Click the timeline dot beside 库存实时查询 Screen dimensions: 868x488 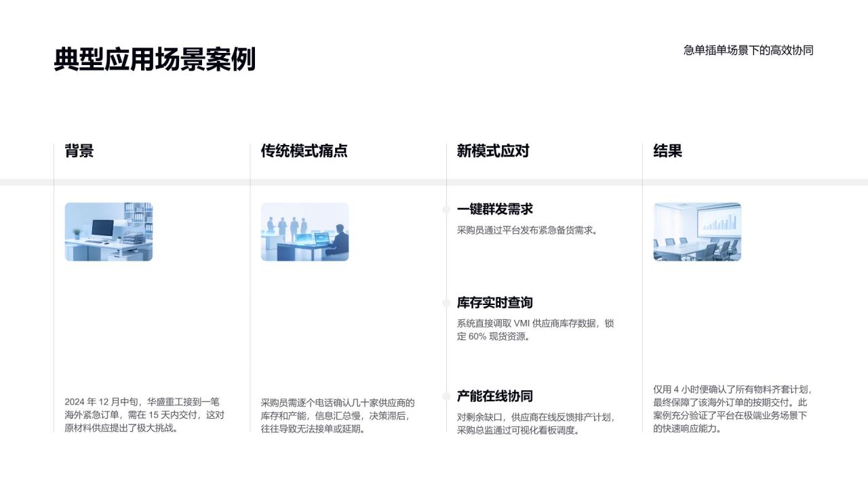446,303
